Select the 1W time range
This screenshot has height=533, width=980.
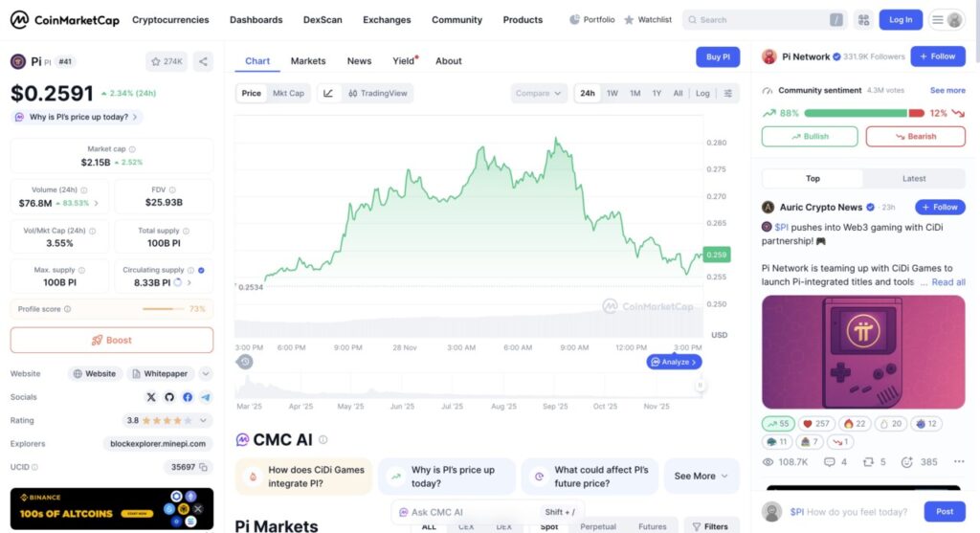point(612,94)
